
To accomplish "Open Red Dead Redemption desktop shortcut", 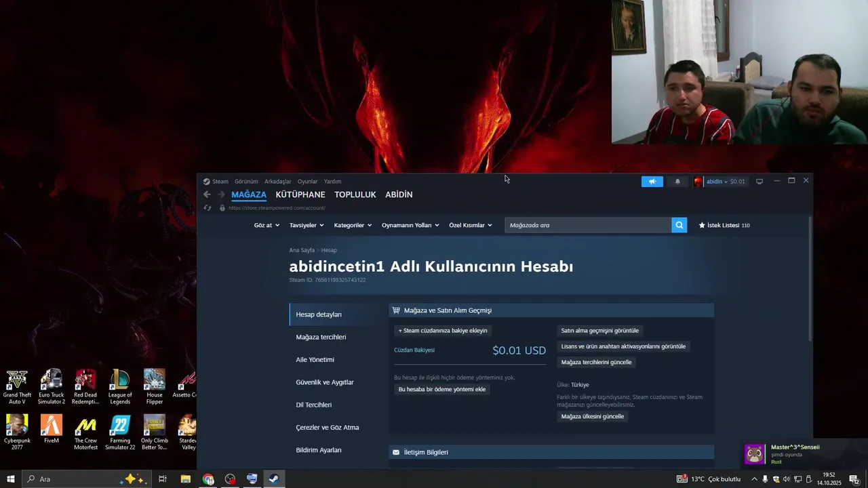I will click(x=85, y=387).
